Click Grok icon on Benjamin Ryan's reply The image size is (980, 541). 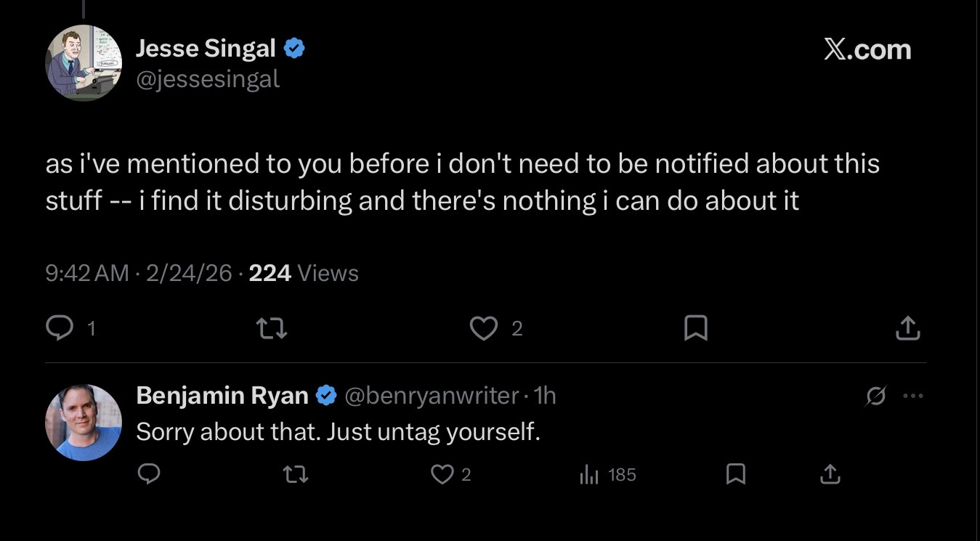[x=876, y=396]
